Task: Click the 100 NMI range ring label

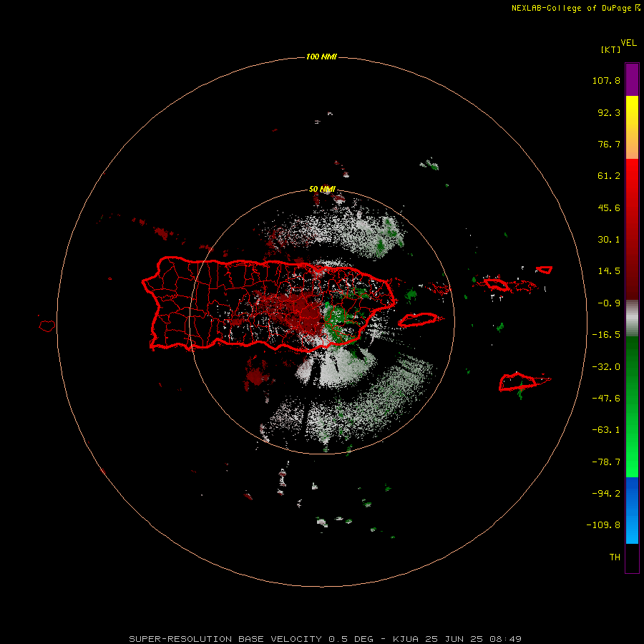Action: coord(321,57)
